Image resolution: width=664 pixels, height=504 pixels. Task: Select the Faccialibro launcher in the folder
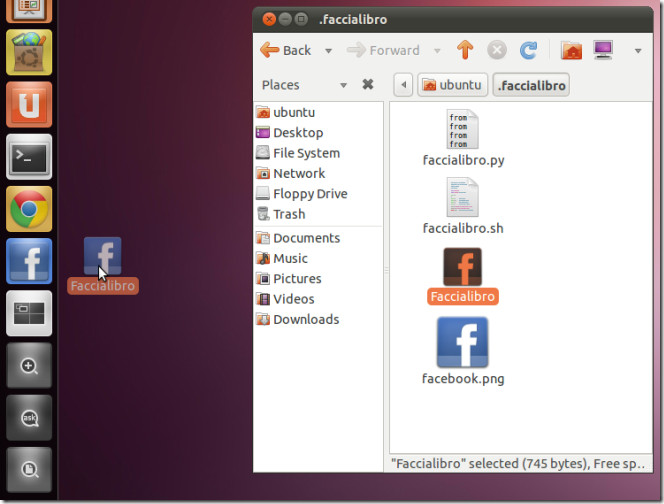point(462,275)
